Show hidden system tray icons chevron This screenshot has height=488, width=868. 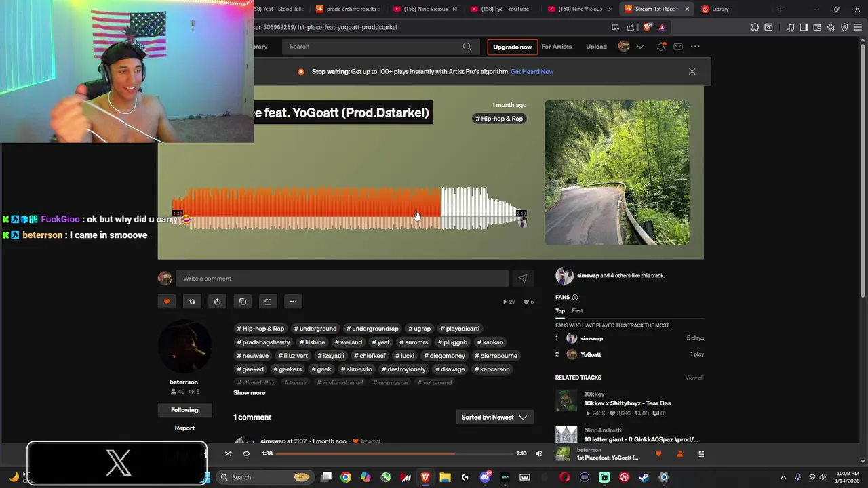point(783,477)
